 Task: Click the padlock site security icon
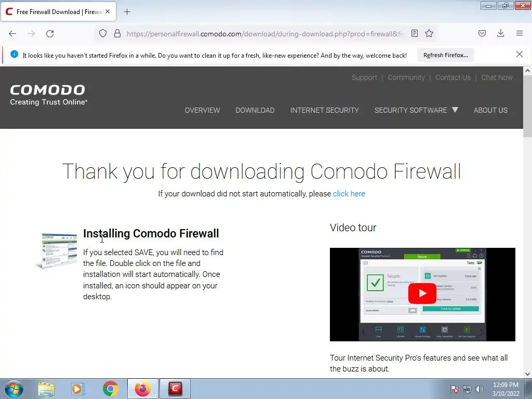[117, 34]
